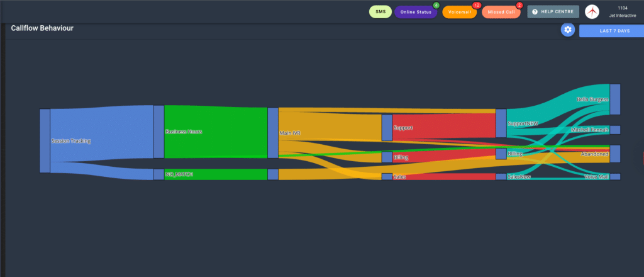View Online Status notifications
Viewport: 644px width, 277px height.
click(x=416, y=12)
